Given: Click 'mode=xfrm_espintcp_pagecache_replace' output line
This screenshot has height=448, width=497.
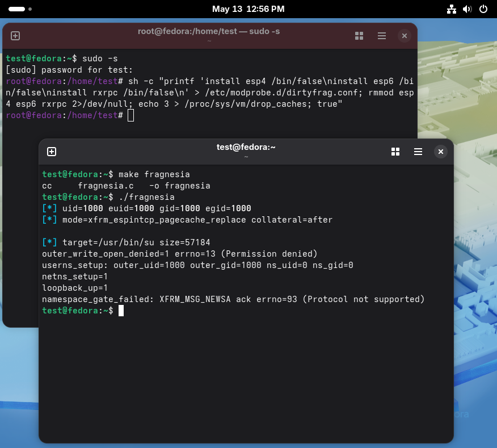Looking at the screenshot, I should (187, 220).
